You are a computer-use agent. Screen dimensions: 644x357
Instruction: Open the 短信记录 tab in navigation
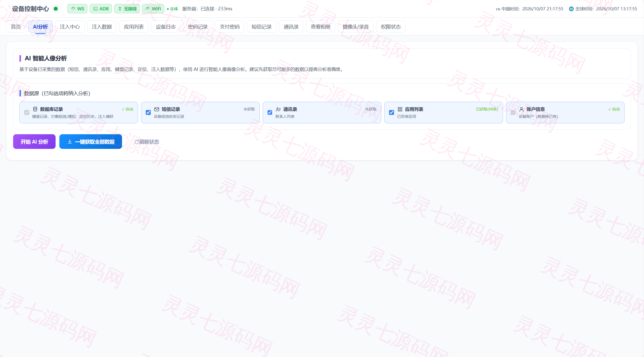pyautogui.click(x=261, y=27)
